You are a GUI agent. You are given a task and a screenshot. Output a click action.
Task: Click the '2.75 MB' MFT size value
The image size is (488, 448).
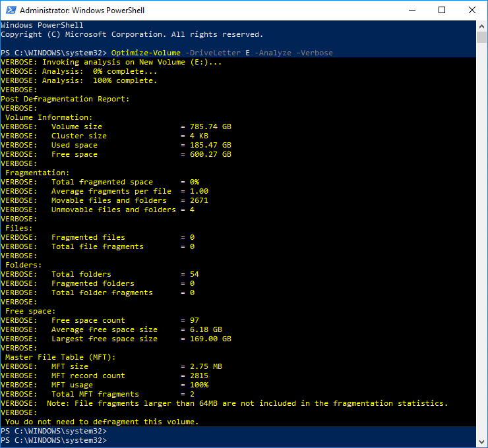click(206, 366)
